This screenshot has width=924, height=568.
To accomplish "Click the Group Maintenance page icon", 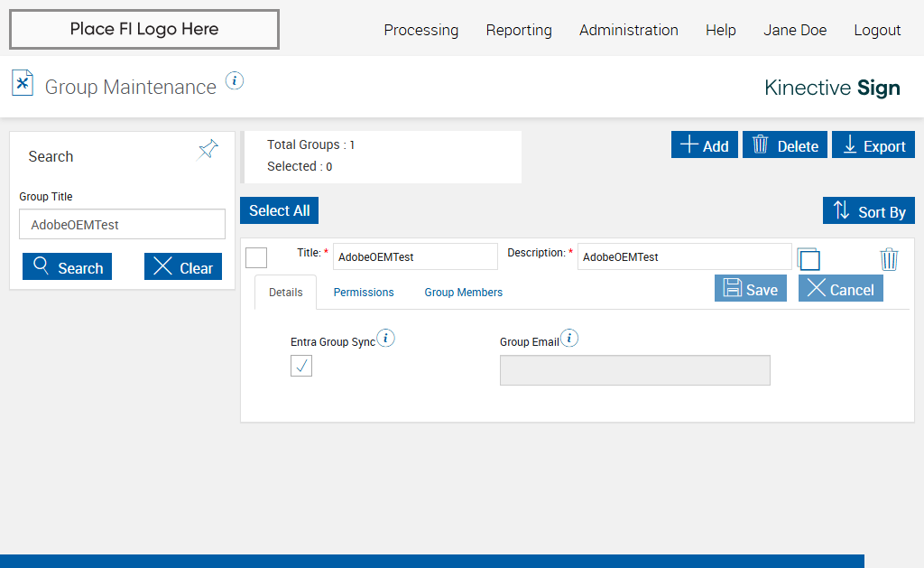I will click(x=23, y=83).
